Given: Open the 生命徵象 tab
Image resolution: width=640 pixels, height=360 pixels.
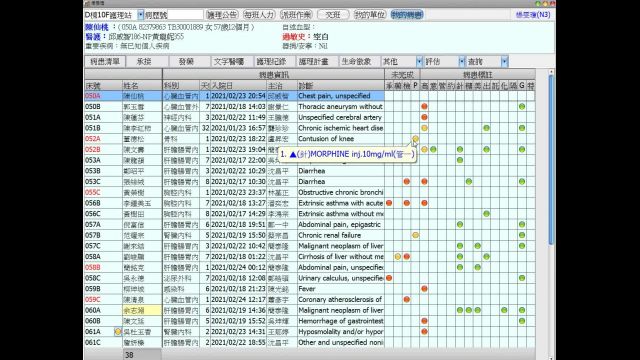Looking at the screenshot, I should click(356, 62).
